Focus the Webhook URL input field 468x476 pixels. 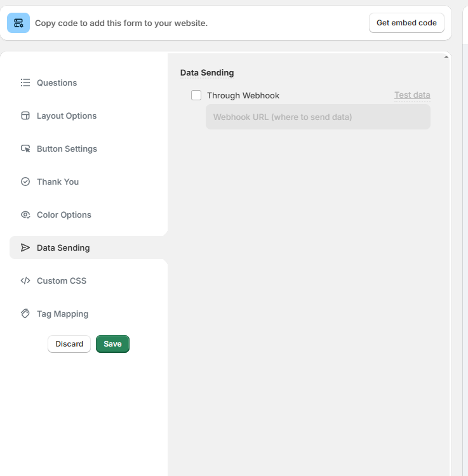tap(318, 117)
